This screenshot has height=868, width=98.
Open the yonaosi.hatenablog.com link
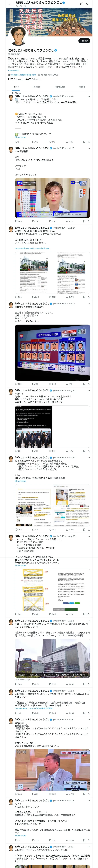[23, 75]
